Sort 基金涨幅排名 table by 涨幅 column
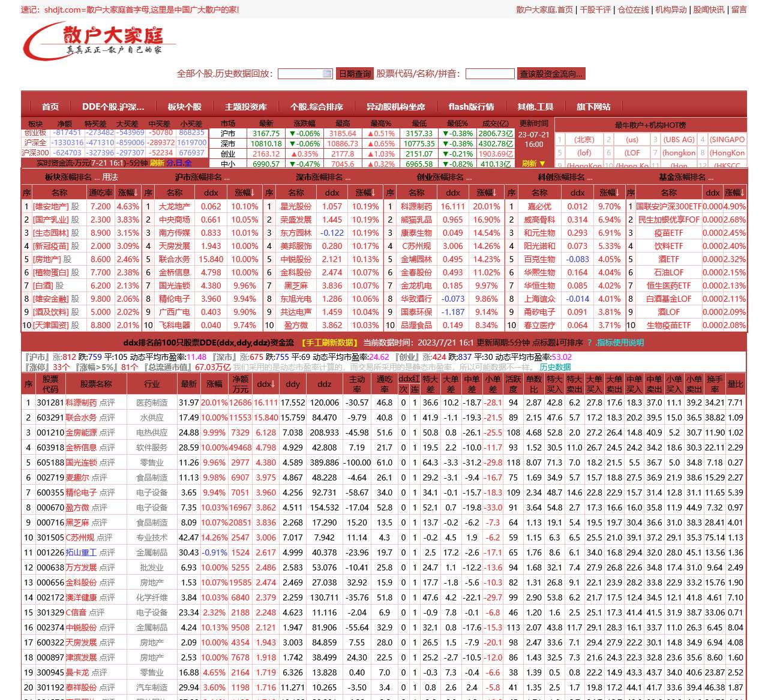The image size is (768, 700). click(x=735, y=193)
